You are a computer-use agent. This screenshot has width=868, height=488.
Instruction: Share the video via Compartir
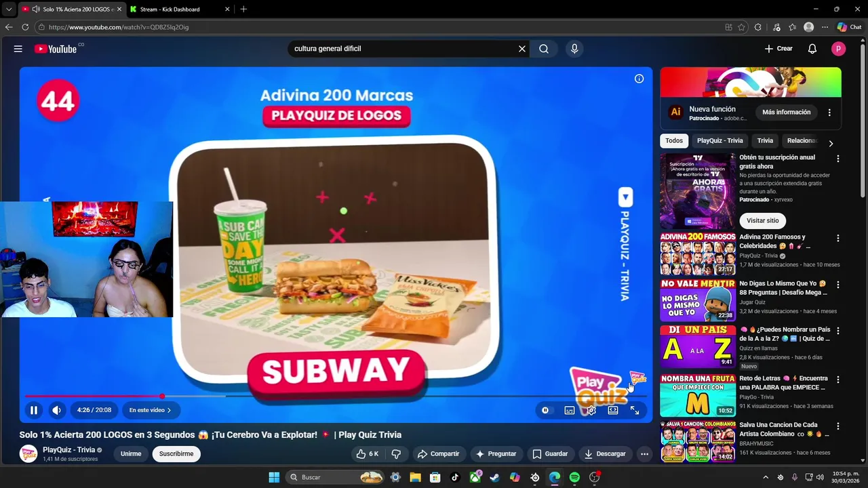438,454
